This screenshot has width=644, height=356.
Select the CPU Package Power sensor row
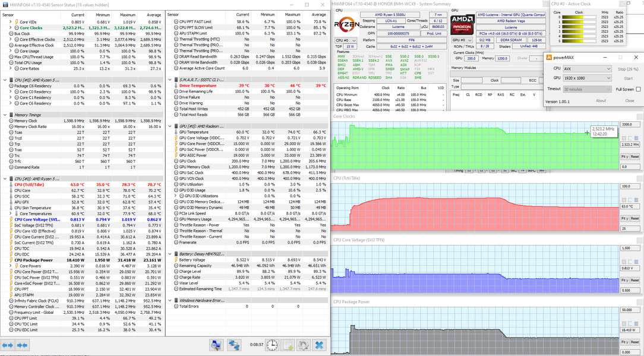[82, 260]
